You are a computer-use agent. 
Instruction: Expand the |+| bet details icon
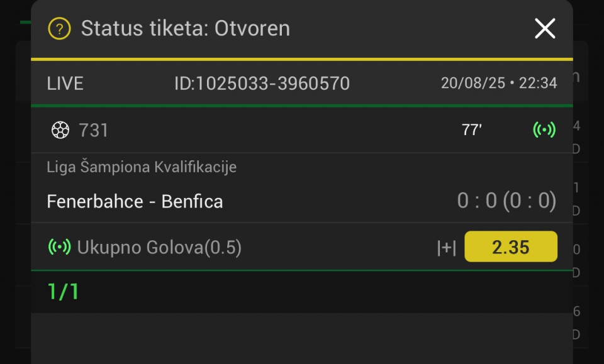tap(447, 248)
